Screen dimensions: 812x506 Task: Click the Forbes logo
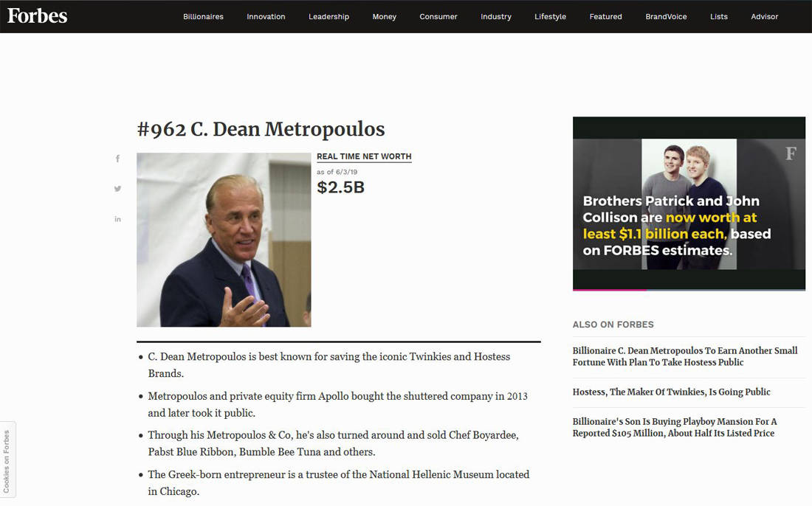coord(38,16)
